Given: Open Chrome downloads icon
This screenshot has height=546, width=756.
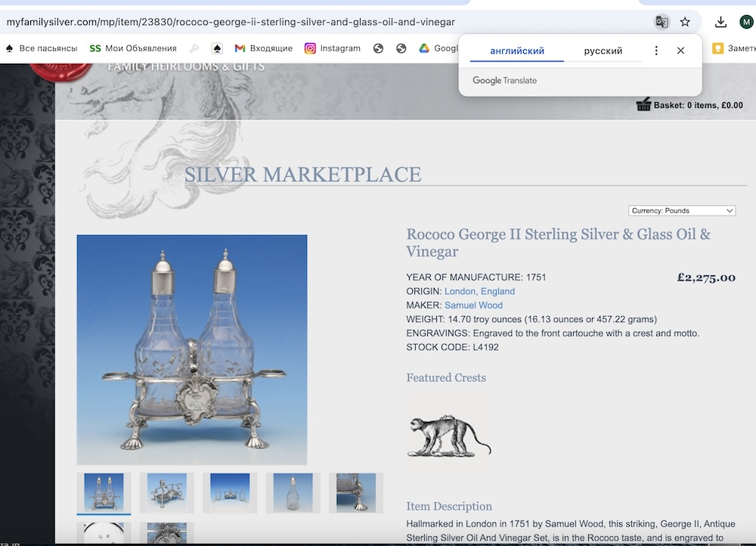Looking at the screenshot, I should [x=720, y=22].
